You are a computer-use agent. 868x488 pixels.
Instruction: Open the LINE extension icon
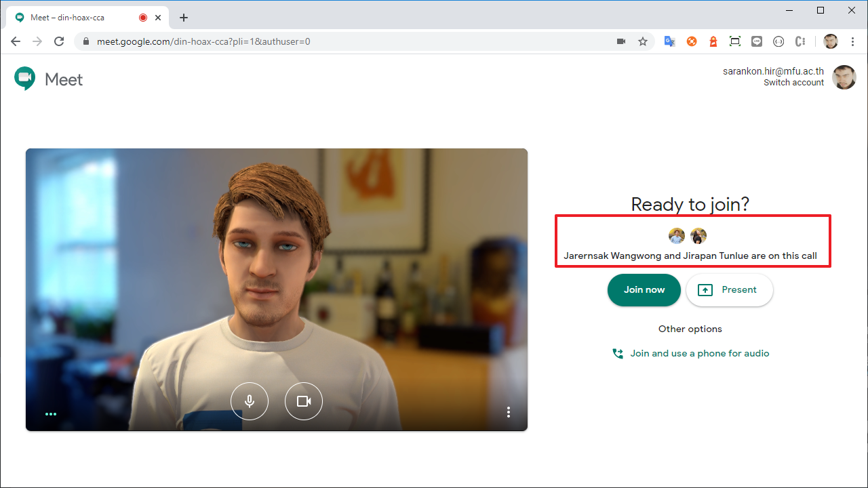pyautogui.click(x=757, y=41)
